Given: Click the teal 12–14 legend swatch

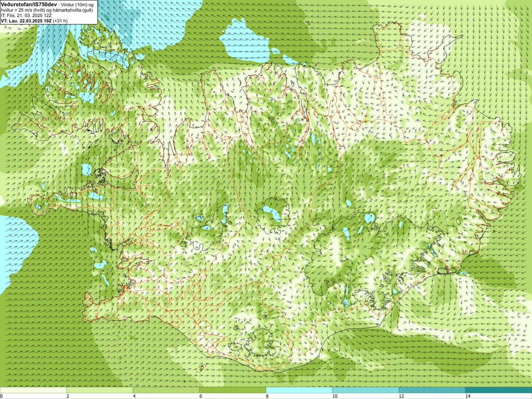Looking at the screenshot, I should coord(432,390).
